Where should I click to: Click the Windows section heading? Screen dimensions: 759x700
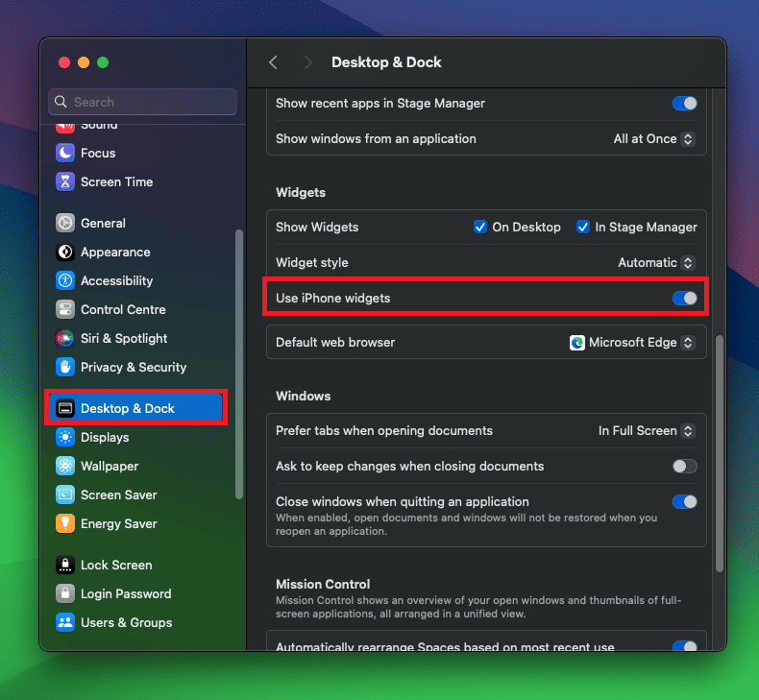point(303,396)
